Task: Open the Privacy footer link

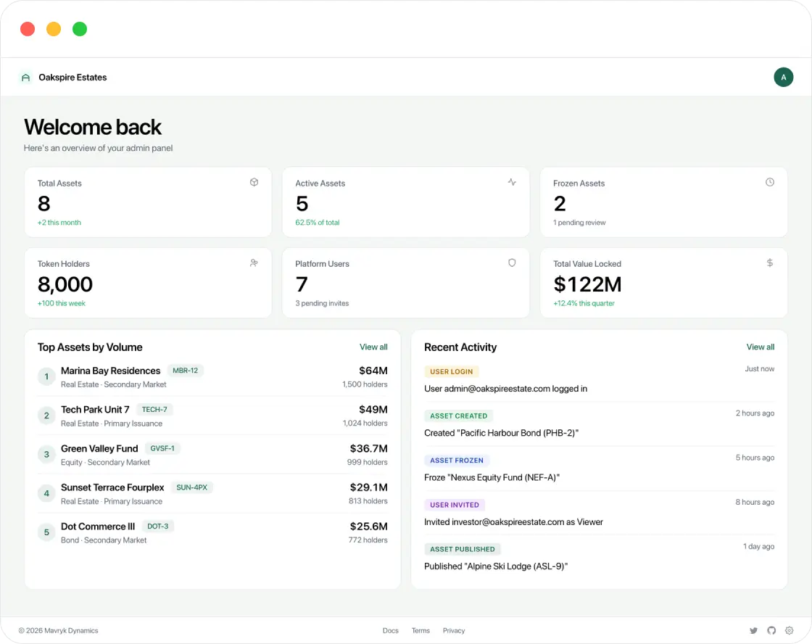Action: pos(454,630)
